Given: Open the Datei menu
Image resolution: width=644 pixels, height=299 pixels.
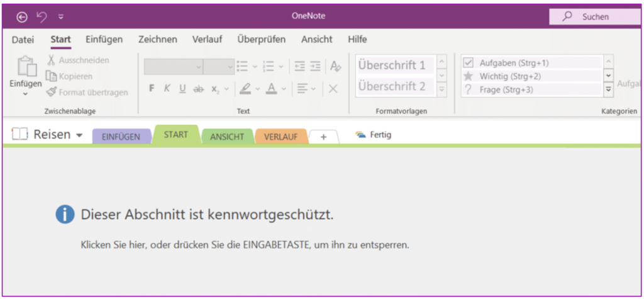Looking at the screenshot, I should point(23,40).
